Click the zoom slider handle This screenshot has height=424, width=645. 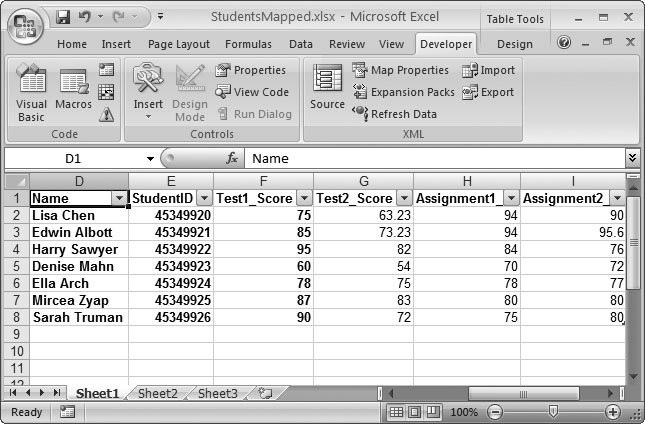coord(552,412)
